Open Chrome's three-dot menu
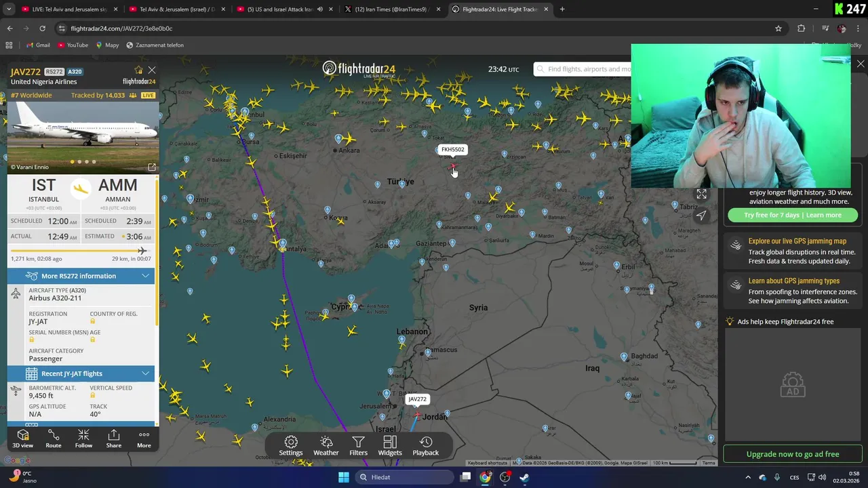 point(859,28)
